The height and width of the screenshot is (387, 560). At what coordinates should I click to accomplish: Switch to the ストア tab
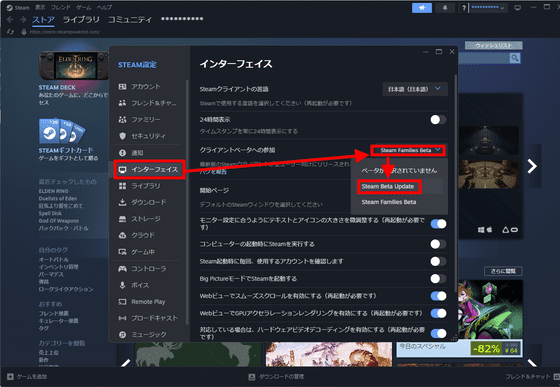pyautogui.click(x=43, y=20)
